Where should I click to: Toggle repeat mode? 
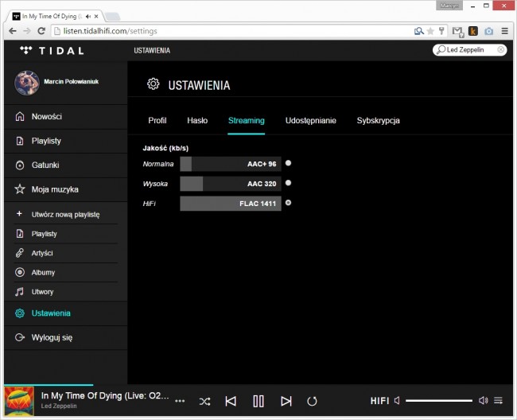point(312,401)
